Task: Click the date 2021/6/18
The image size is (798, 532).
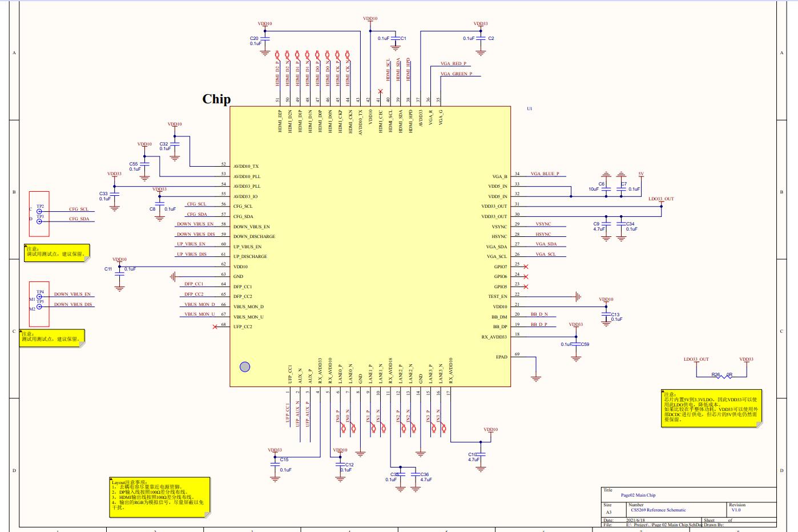Action: click(x=635, y=521)
